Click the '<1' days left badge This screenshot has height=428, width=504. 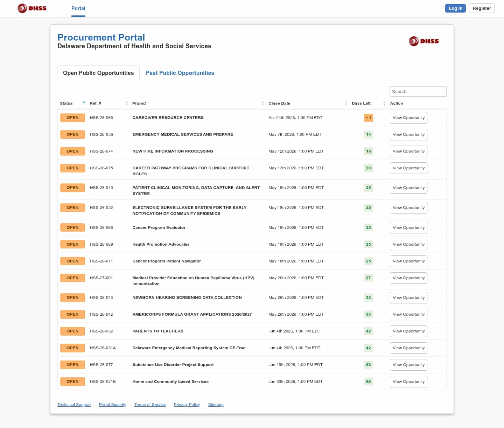(x=368, y=118)
